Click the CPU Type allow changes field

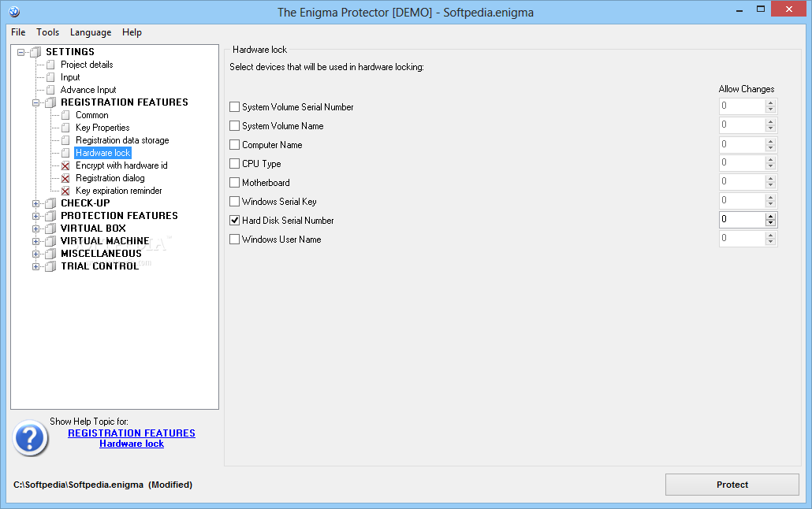pyautogui.click(x=742, y=162)
